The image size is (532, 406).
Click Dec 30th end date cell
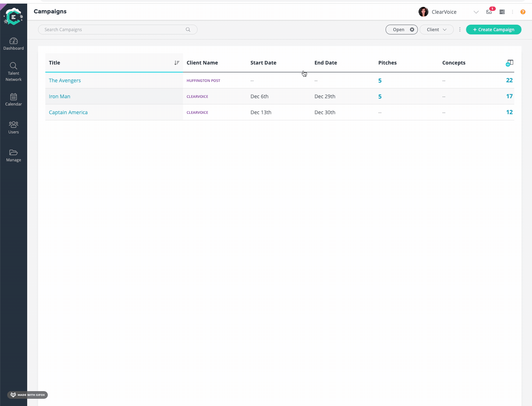325,112
